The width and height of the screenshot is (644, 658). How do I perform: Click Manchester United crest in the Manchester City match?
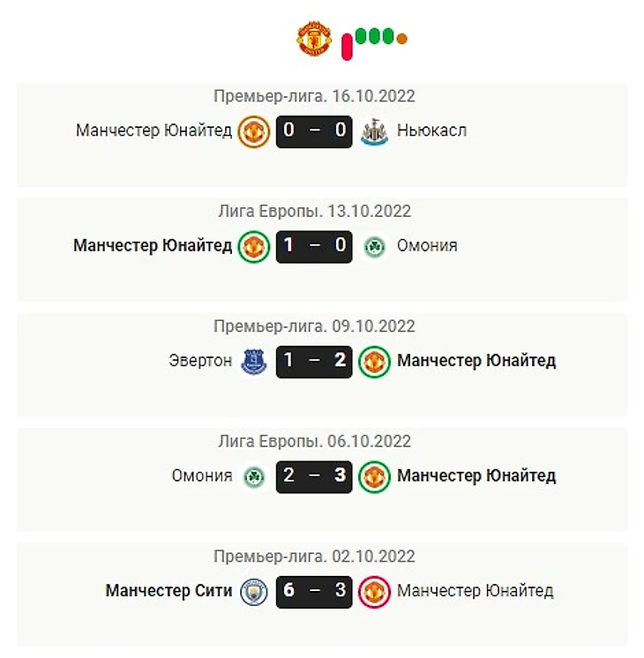(375, 590)
